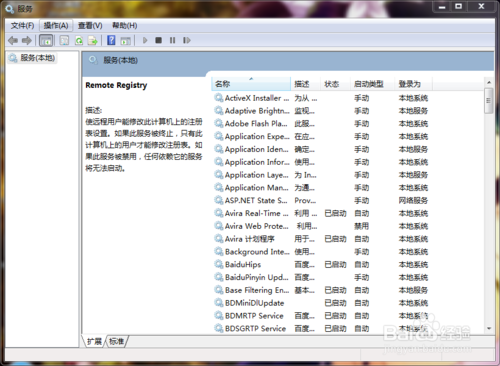The height and width of the screenshot is (366, 500).
Task: Open the 文件(F) menu
Action: [22, 26]
